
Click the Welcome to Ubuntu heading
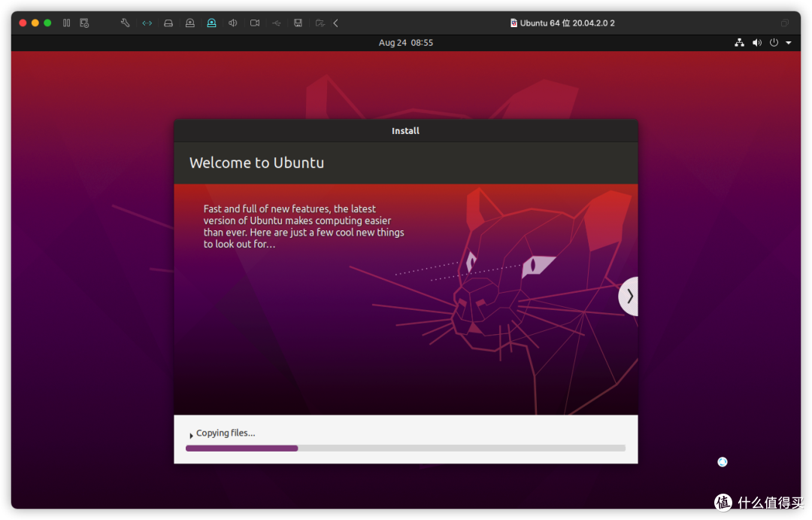257,163
